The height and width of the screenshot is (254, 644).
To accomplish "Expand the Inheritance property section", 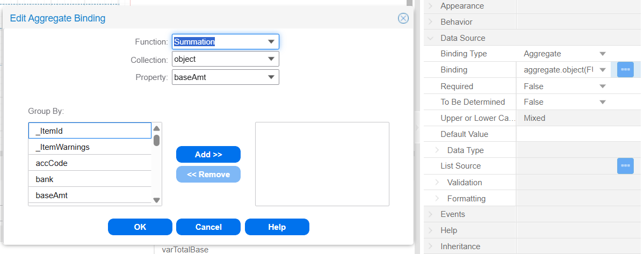I will click(x=430, y=246).
